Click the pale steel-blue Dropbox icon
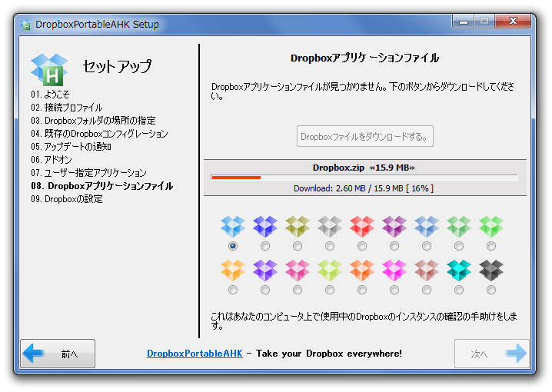Screen dimensions: 552x392 pyautogui.click(x=427, y=227)
